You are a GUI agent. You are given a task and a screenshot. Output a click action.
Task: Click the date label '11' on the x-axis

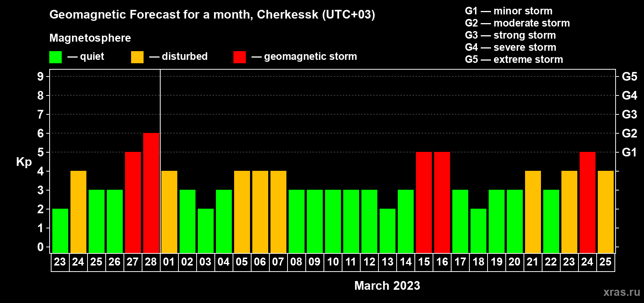point(351,262)
